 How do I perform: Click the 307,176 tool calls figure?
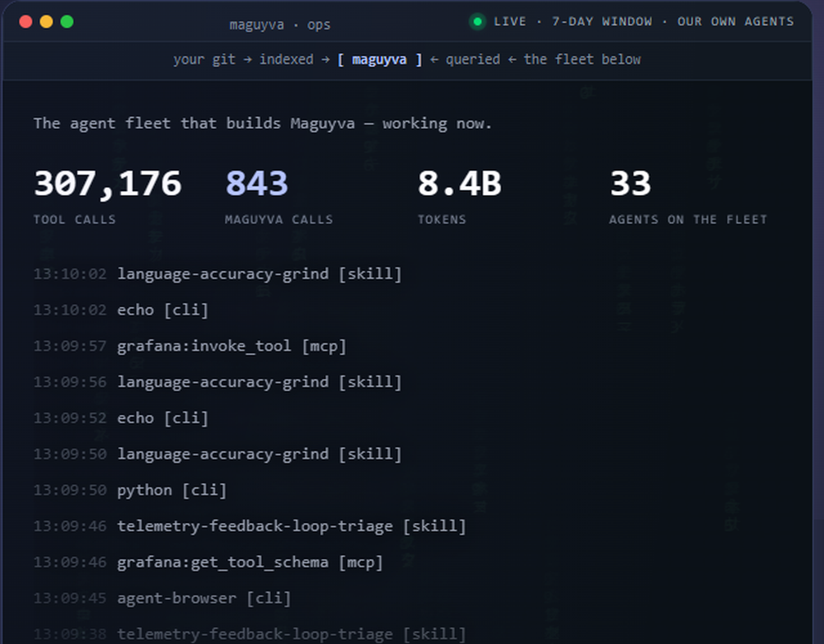pyautogui.click(x=107, y=184)
